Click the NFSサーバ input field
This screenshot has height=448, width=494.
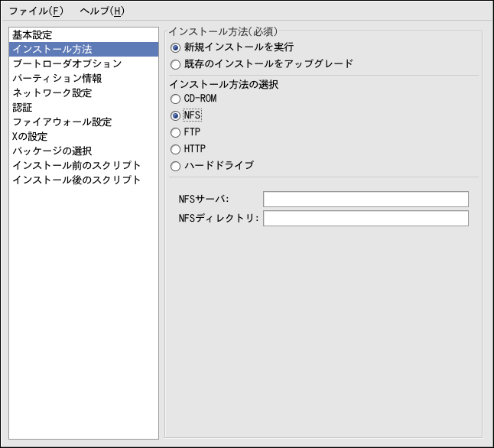click(365, 200)
